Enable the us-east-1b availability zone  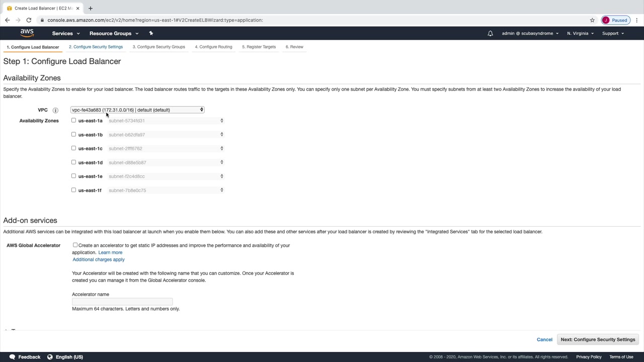pyautogui.click(x=73, y=134)
